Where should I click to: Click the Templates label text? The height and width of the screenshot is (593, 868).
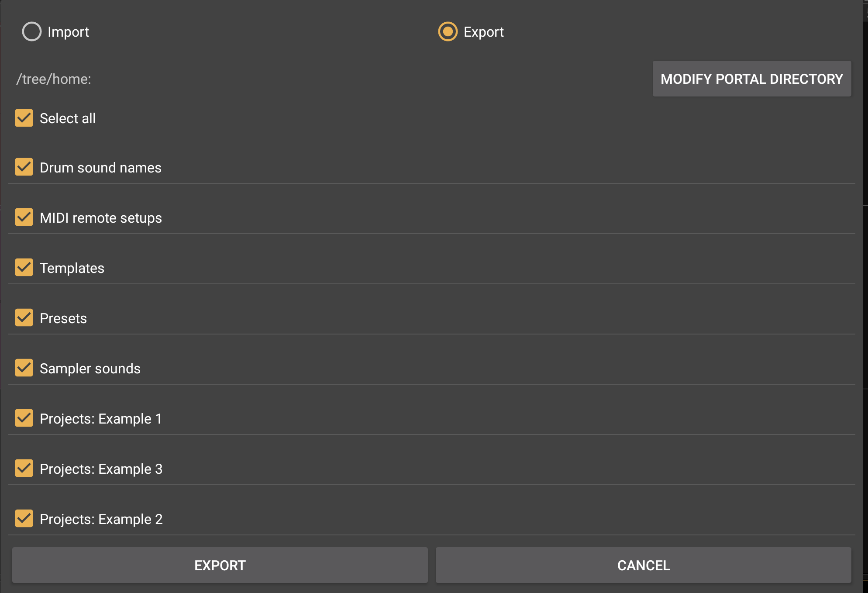72,268
